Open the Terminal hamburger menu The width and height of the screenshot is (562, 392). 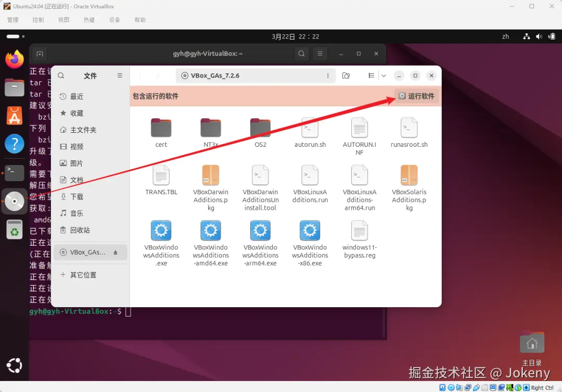tap(320, 54)
